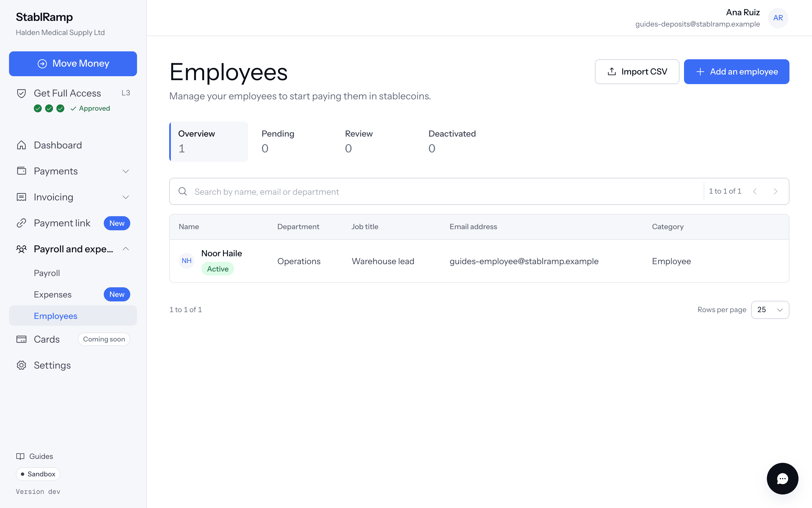Screen dimensions: 812x508
Task: Click the Guides book icon
Action: pyautogui.click(x=21, y=456)
